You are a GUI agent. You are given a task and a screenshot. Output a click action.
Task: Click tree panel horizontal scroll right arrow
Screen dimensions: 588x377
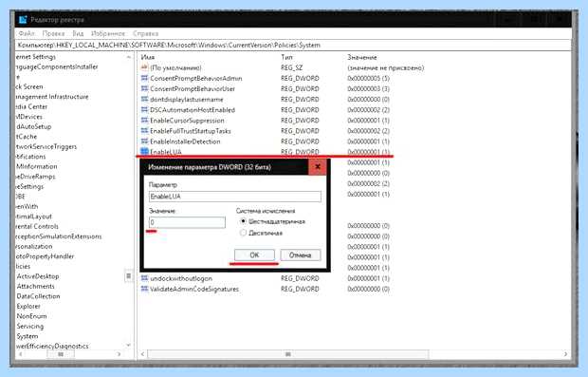tap(119, 354)
